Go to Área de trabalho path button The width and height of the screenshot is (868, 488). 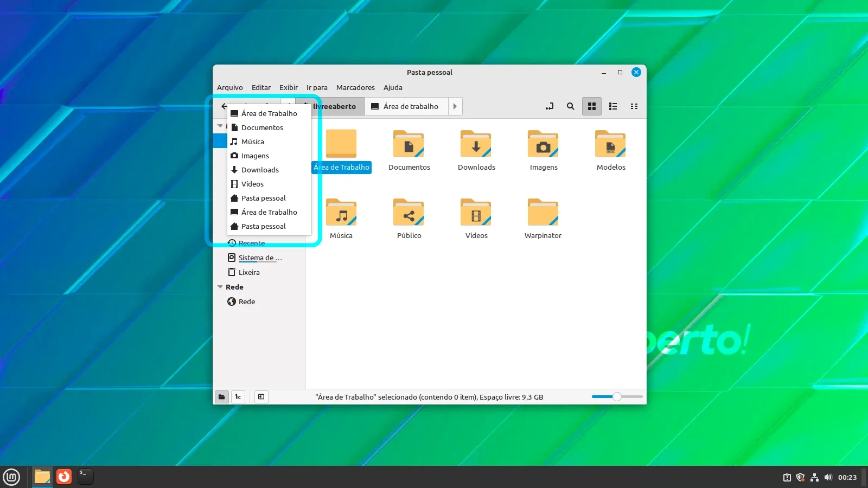coord(406,106)
